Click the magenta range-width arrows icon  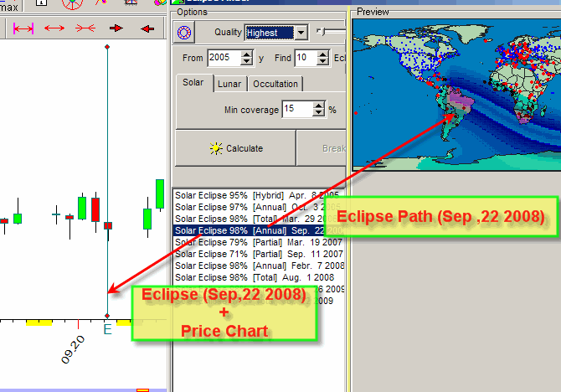(x=23, y=28)
